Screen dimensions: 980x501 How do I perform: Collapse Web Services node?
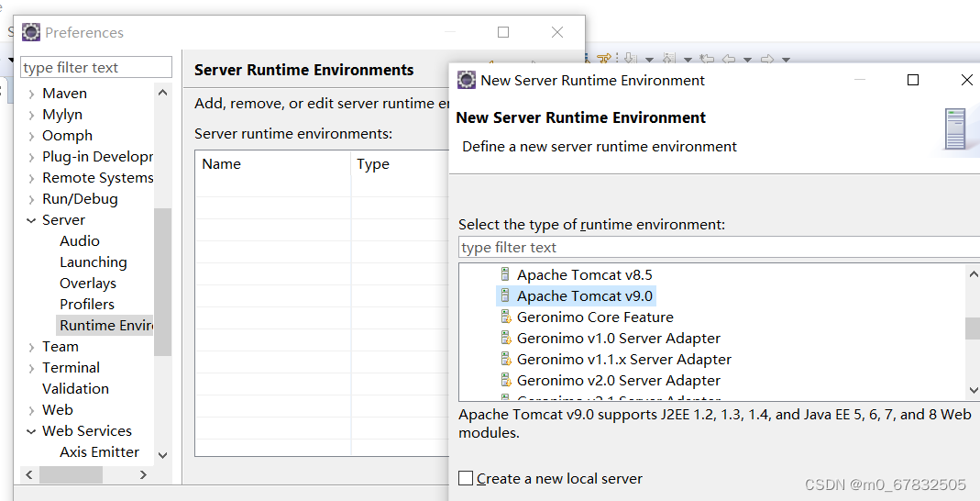pos(31,431)
